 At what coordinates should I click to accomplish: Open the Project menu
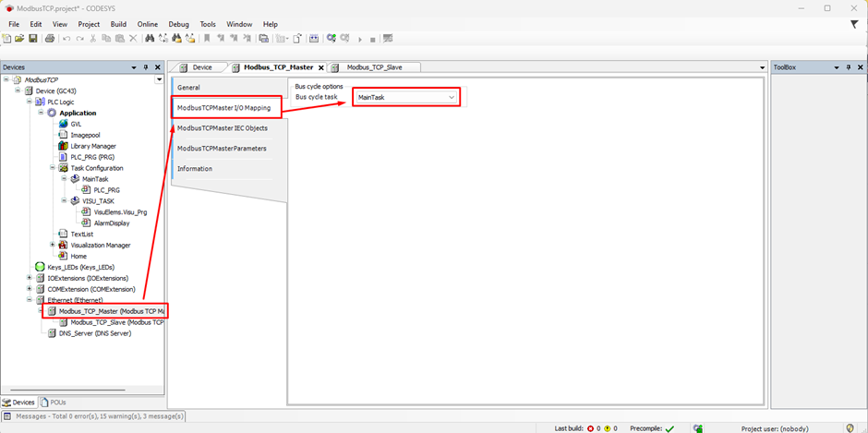tap(89, 24)
